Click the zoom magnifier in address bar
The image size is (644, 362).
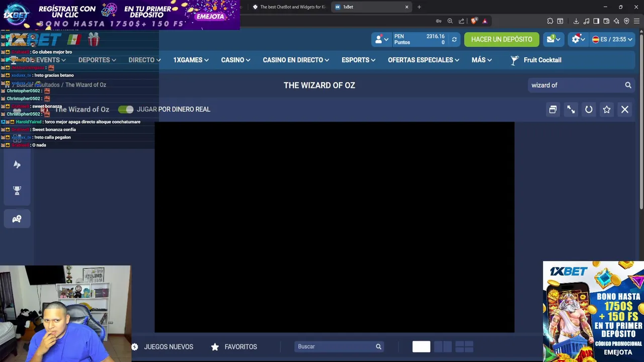[x=450, y=21]
